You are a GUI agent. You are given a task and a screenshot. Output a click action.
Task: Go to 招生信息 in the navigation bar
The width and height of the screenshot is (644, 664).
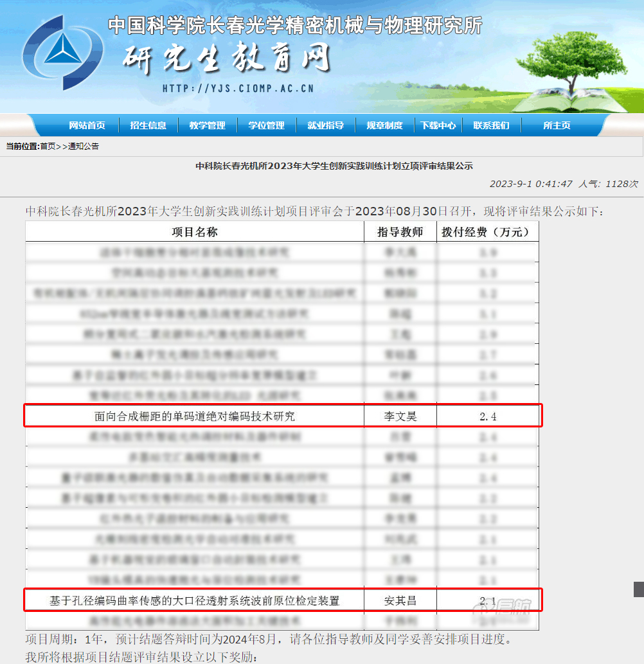point(148,125)
